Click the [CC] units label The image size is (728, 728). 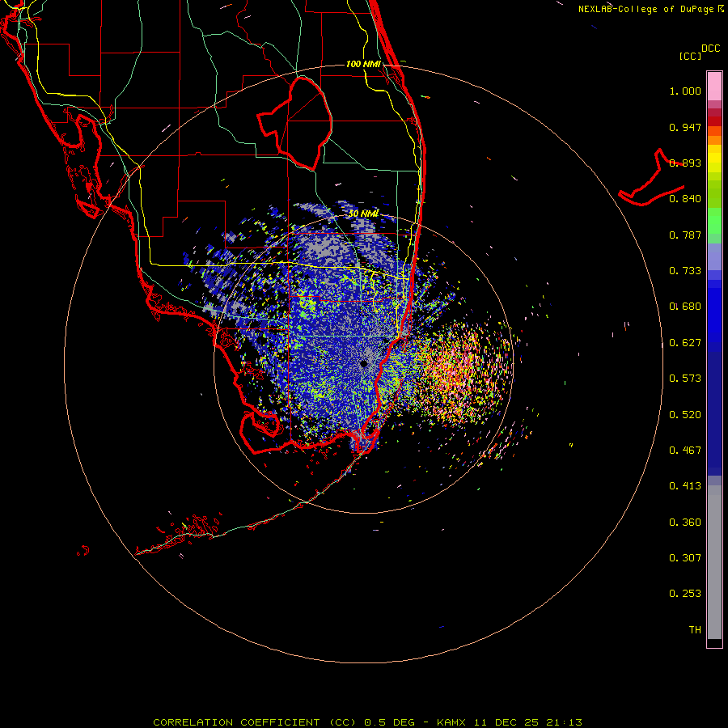pos(690,56)
